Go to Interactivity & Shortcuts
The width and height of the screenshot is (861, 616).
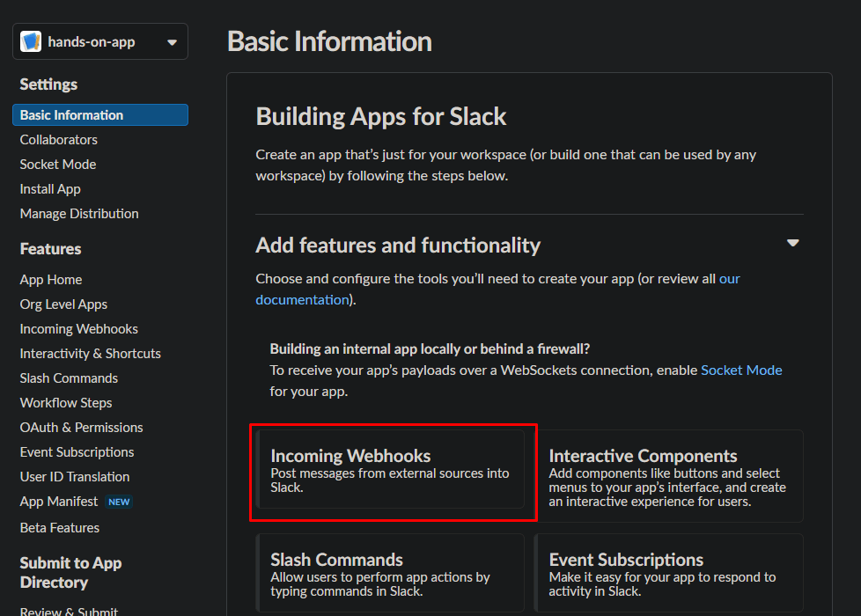point(90,354)
